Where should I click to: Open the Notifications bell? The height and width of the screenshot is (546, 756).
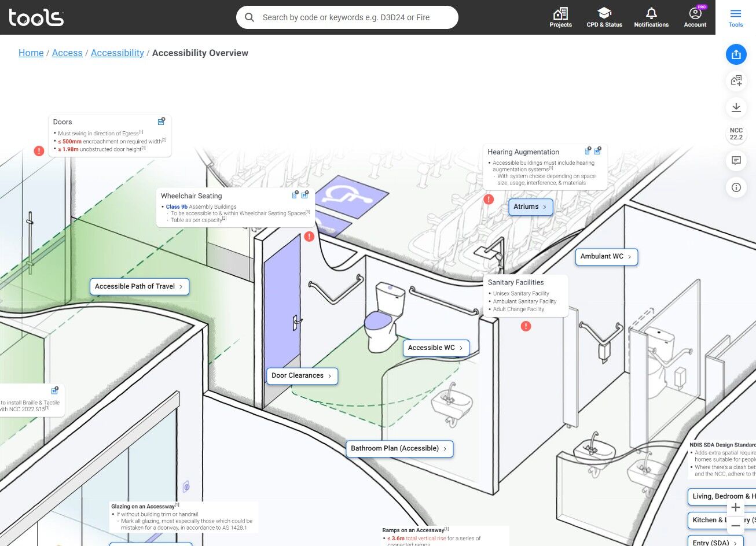[651, 17]
